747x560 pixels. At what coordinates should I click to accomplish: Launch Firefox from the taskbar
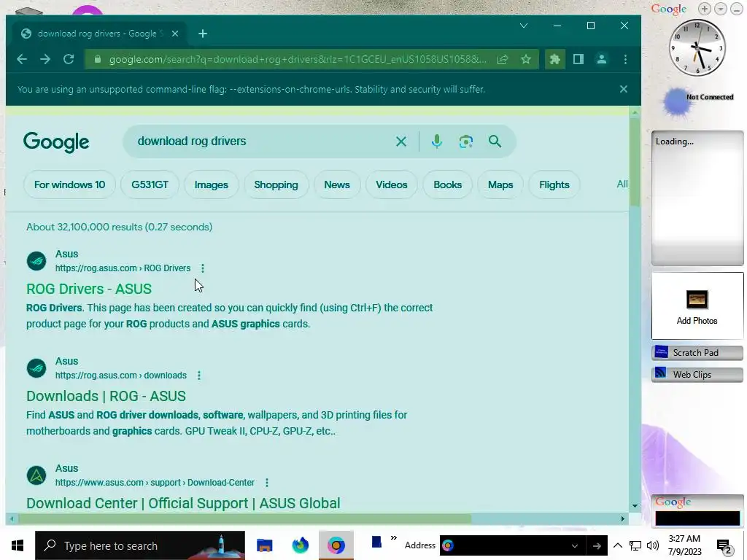pyautogui.click(x=300, y=545)
